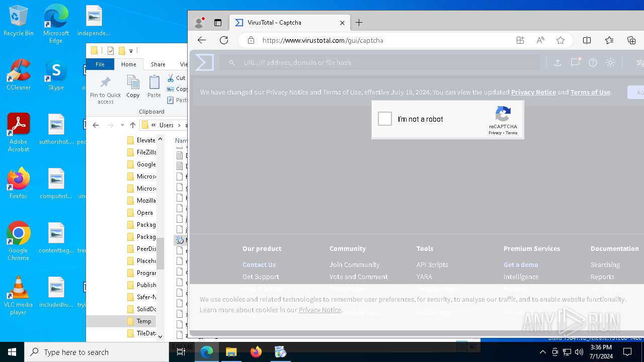Screen dimensions: 644x362
Task: Open Adobe Acrobat desktop icon
Action: pyautogui.click(x=19, y=132)
